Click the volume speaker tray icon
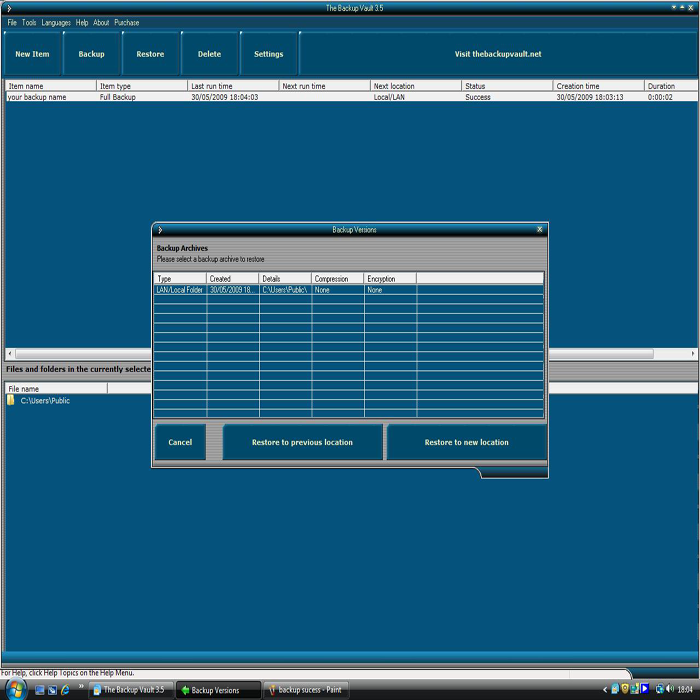This screenshot has width=700, height=700. (670, 689)
